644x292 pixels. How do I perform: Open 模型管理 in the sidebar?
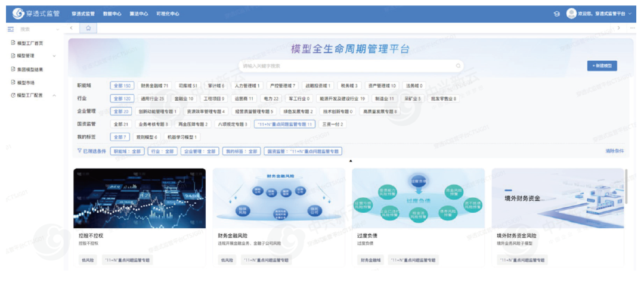click(26, 56)
